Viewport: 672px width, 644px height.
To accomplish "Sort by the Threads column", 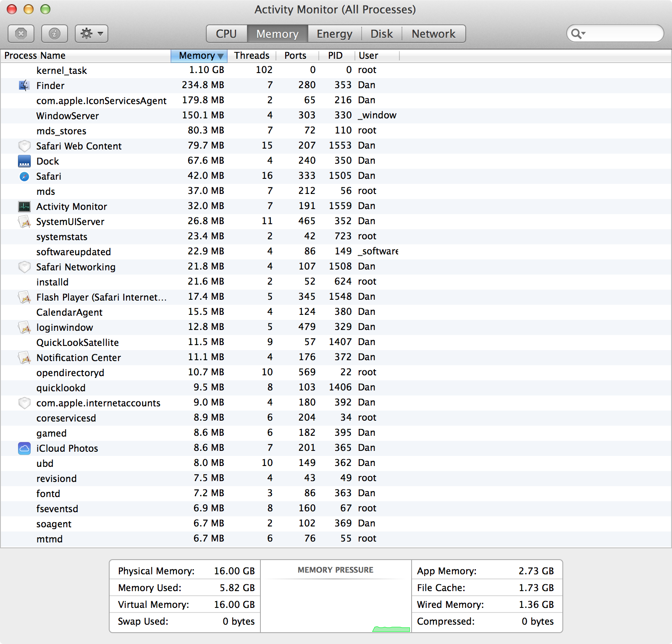I will pyautogui.click(x=252, y=56).
